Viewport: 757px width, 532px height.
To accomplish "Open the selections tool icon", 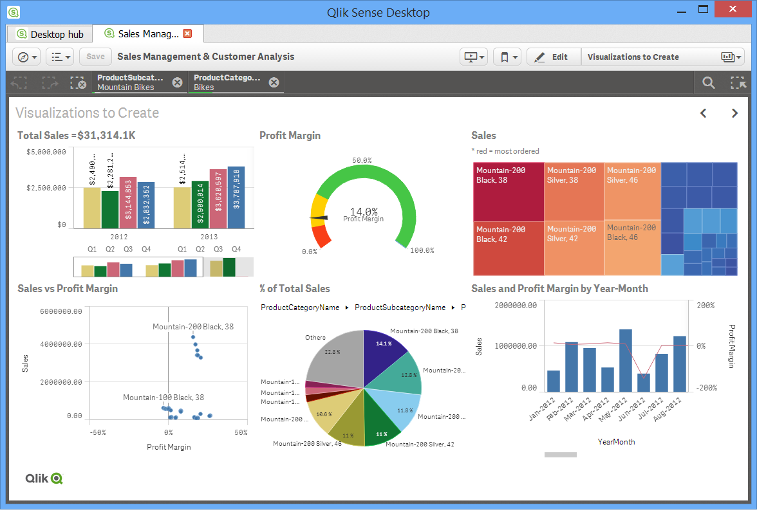I will click(738, 83).
